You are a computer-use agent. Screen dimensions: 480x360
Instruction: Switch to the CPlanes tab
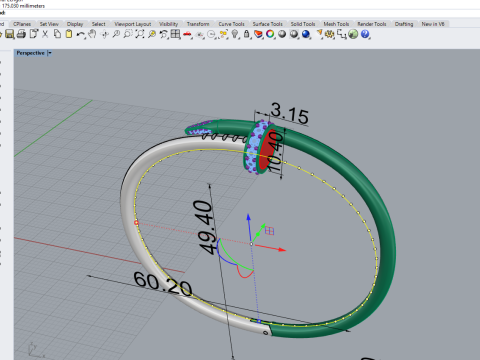(x=22, y=24)
